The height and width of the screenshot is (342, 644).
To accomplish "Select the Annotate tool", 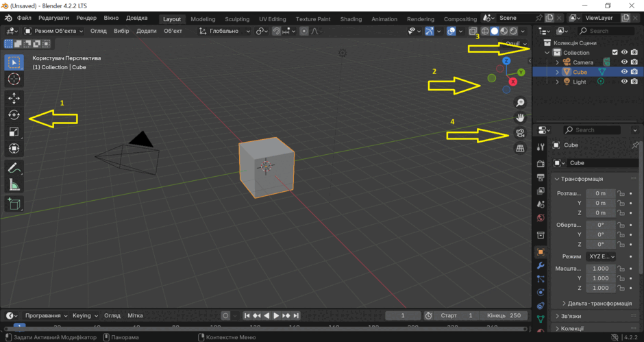I will click(x=14, y=168).
